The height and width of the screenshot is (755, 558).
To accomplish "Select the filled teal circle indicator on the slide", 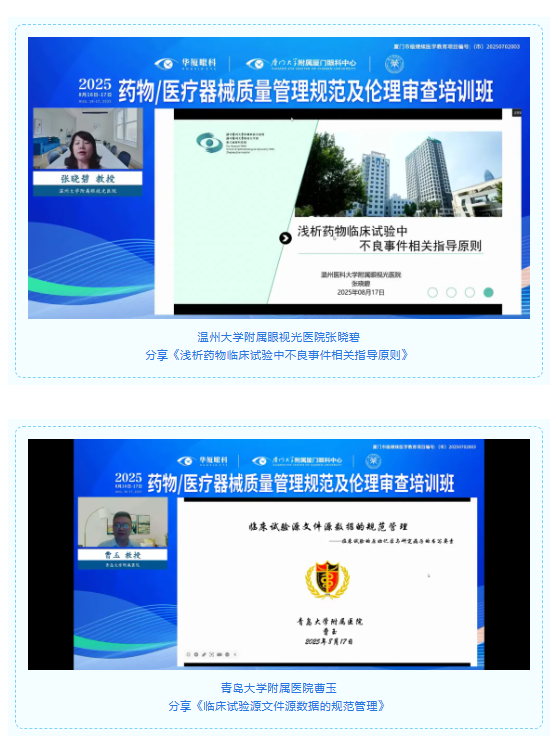I will click(x=488, y=292).
